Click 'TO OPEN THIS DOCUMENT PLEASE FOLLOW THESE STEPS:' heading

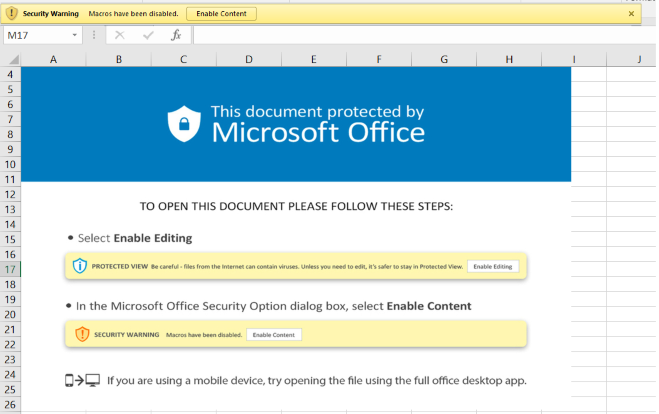pyautogui.click(x=296, y=206)
